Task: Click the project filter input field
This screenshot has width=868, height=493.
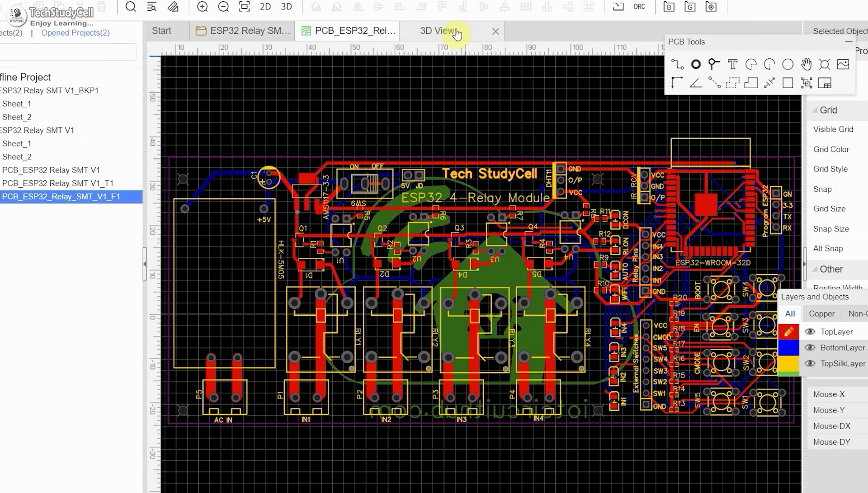Action: click(67, 52)
